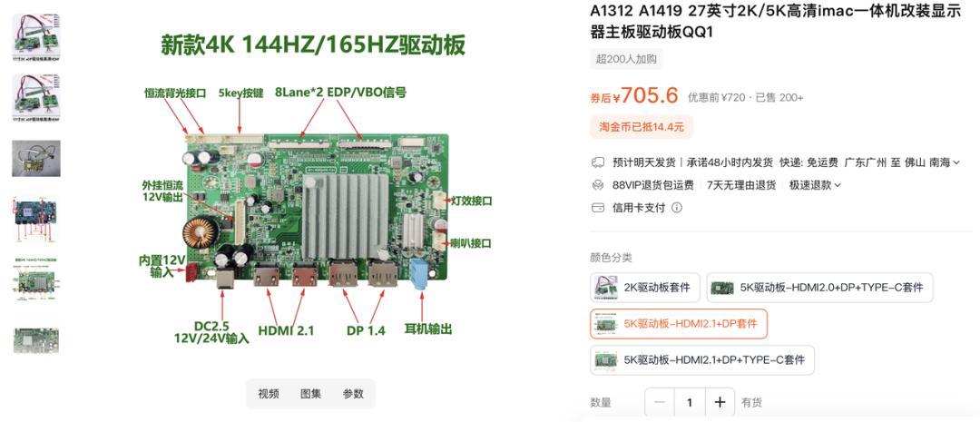Click the 88VIP return shipping icon

[597, 185]
